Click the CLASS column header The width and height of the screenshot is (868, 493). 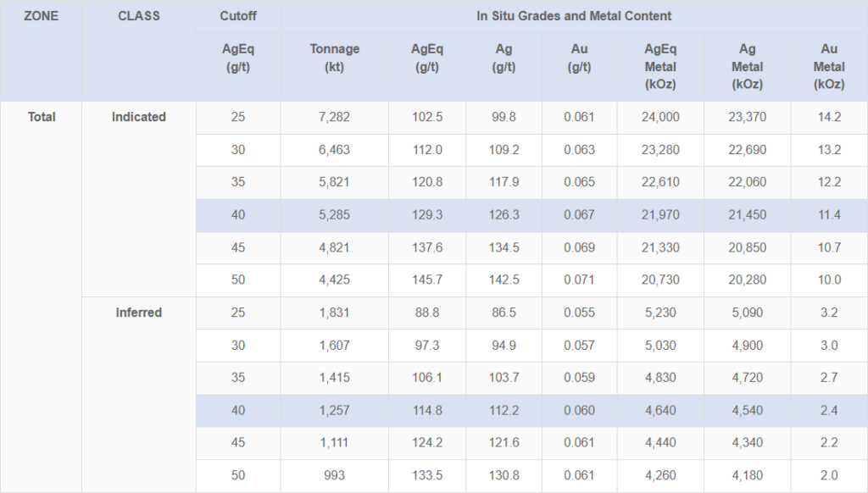click(x=138, y=16)
